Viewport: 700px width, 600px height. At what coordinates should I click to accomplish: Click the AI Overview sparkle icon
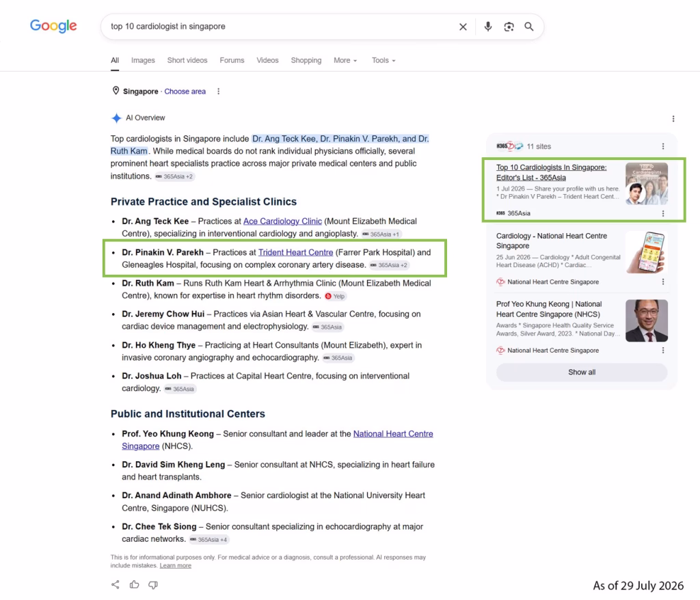116,118
